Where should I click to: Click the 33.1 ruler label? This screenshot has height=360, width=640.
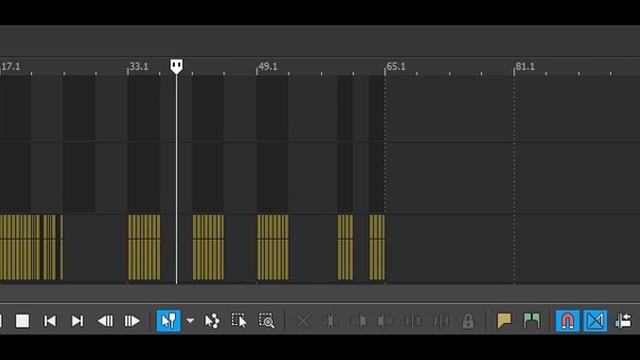point(139,66)
